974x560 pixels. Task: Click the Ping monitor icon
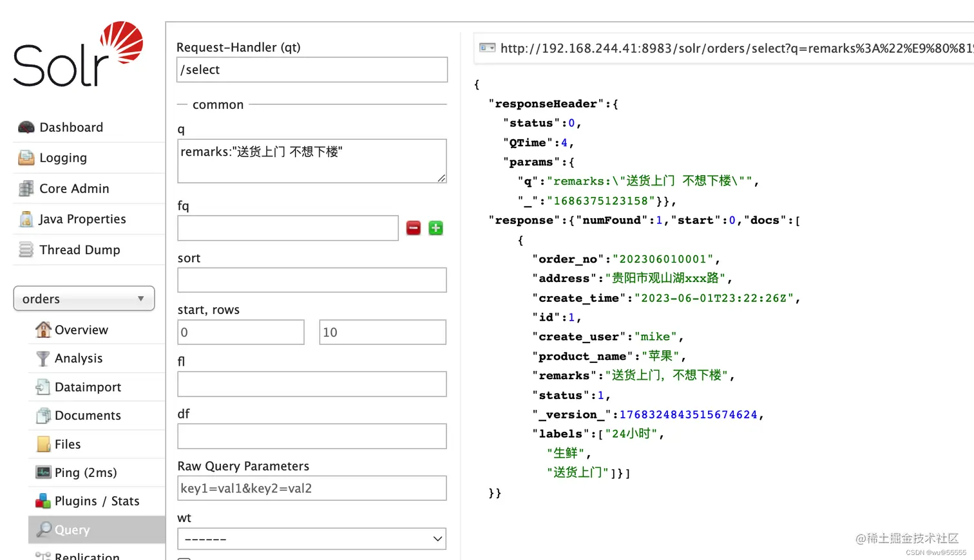click(43, 472)
